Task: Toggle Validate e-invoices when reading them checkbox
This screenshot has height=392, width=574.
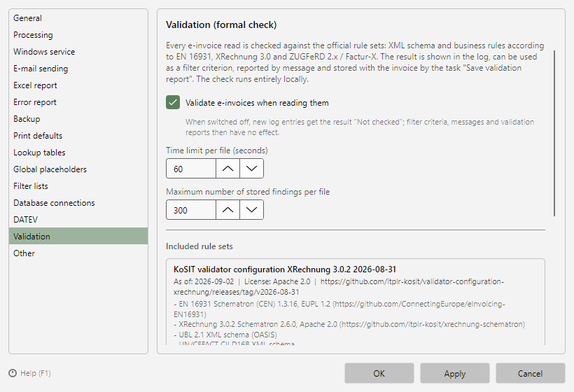Action: [173, 102]
